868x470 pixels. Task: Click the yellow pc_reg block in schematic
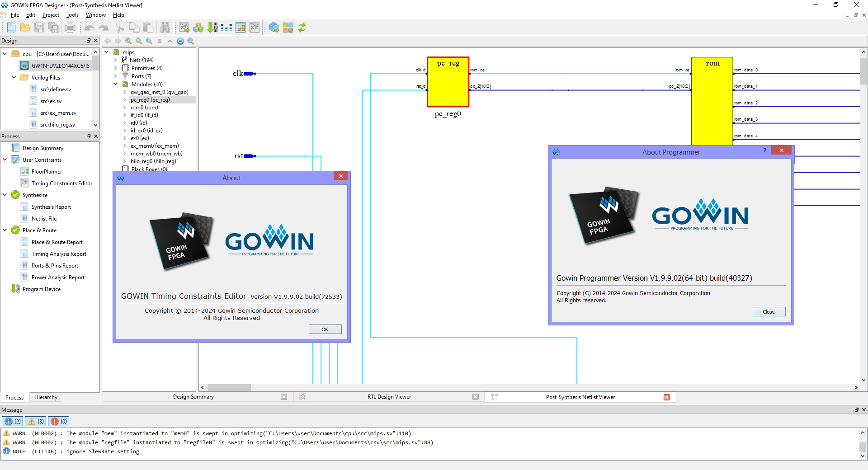[448, 82]
